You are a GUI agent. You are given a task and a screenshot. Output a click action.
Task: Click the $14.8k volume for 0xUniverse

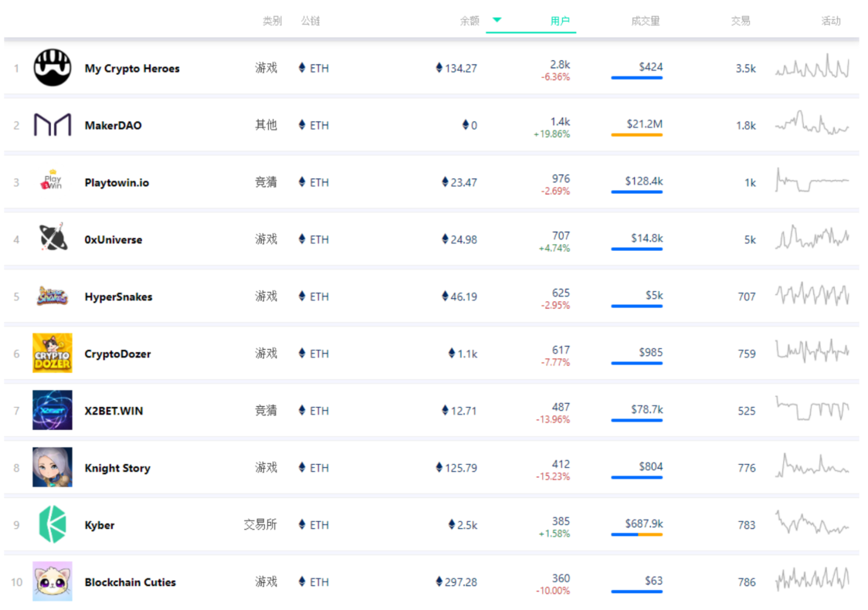646,238
